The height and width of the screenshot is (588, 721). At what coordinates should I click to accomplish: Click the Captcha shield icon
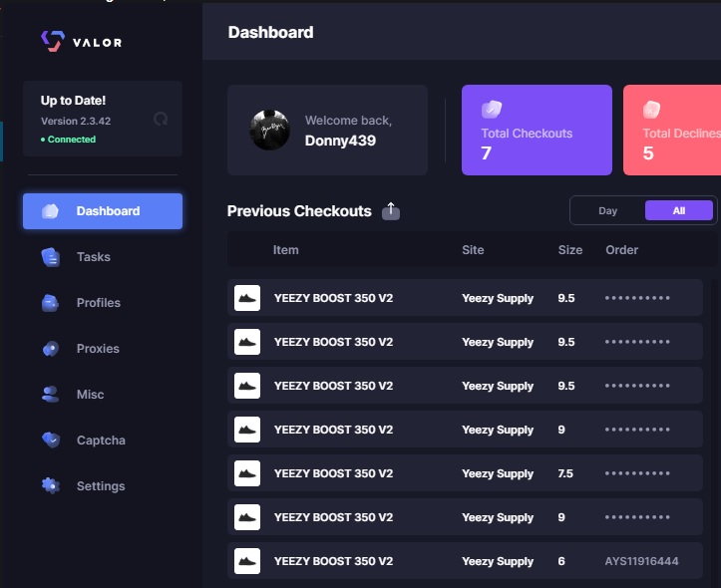point(51,440)
